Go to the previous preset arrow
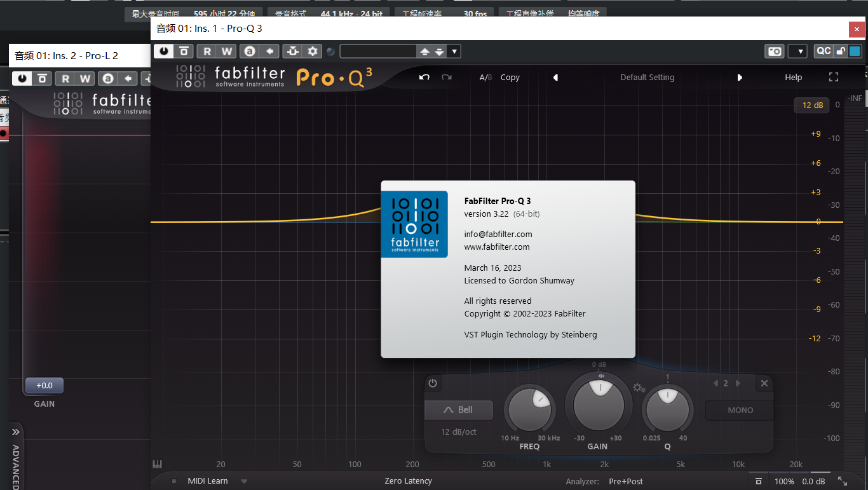The width and height of the screenshot is (868, 490). [555, 78]
